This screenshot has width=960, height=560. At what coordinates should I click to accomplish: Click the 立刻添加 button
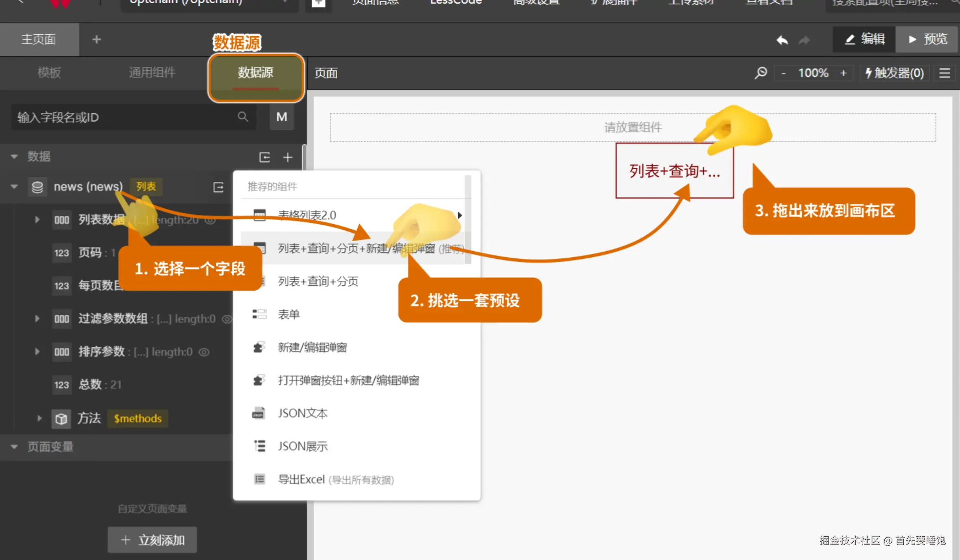tap(152, 540)
